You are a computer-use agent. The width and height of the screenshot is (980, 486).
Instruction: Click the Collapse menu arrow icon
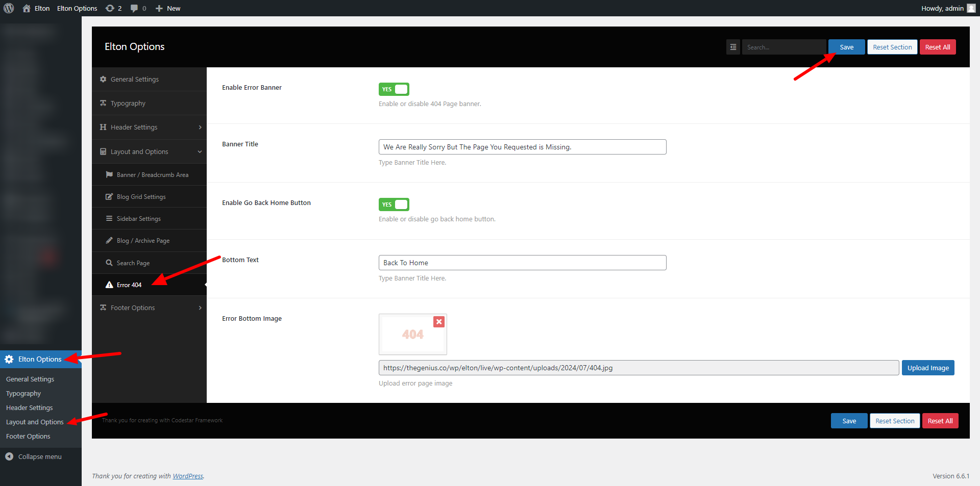click(9, 456)
